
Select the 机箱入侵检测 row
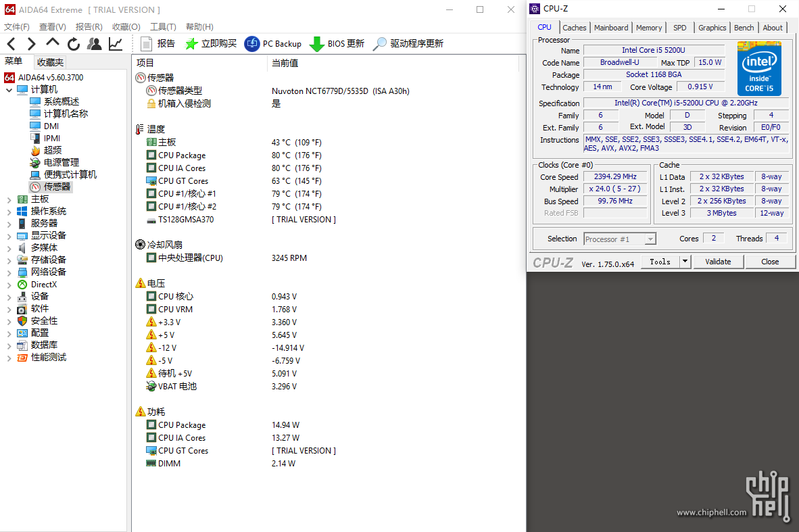(326, 104)
